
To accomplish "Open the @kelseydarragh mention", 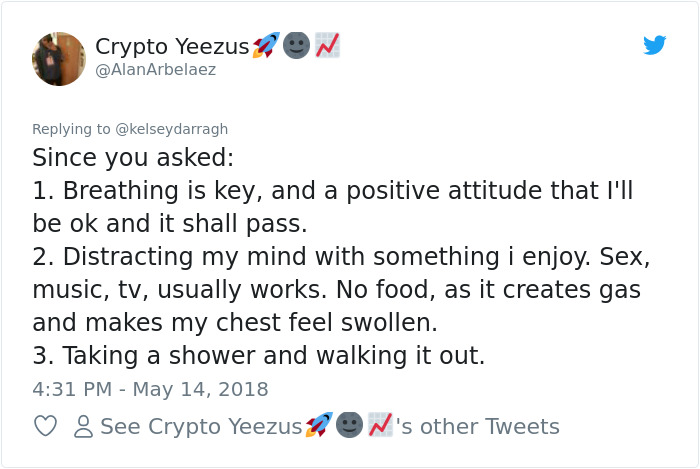I will 172,129.
